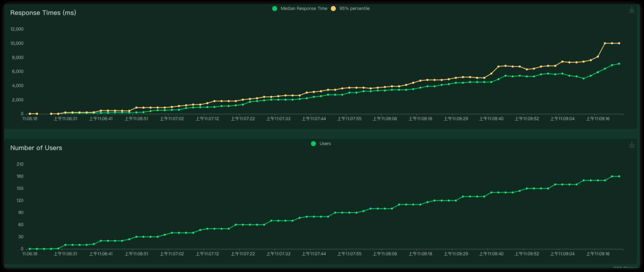Click the yellow 95% percentile legend dot
The image size is (644, 272).
click(333, 8)
